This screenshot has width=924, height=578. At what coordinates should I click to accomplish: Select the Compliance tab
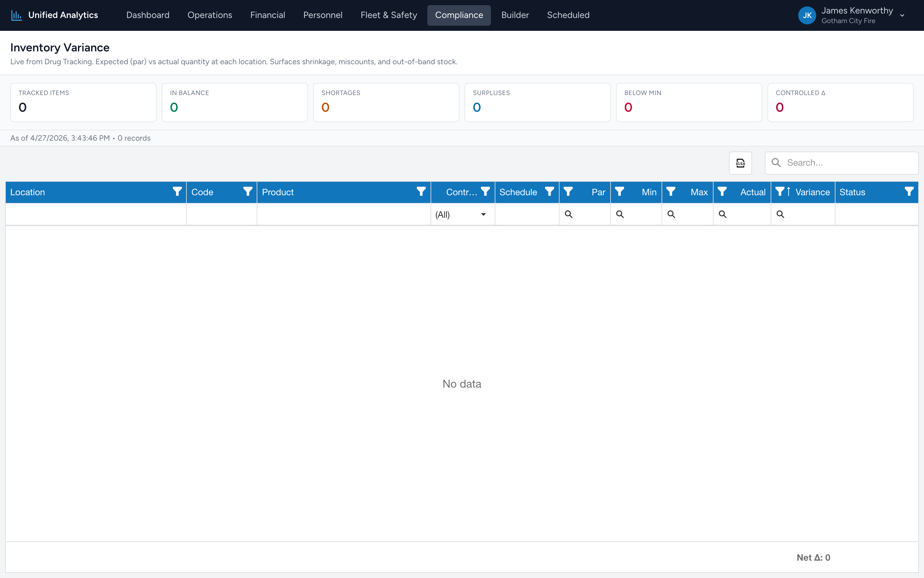(x=459, y=15)
